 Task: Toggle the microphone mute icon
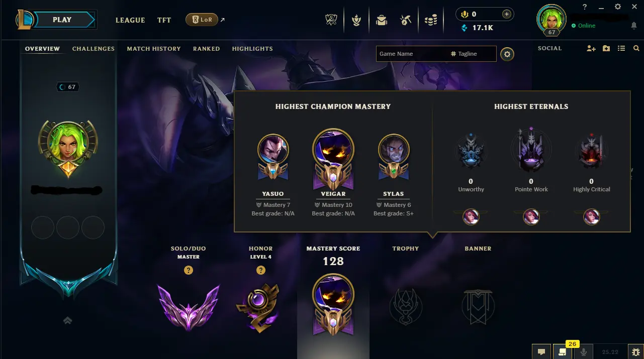pos(584,352)
